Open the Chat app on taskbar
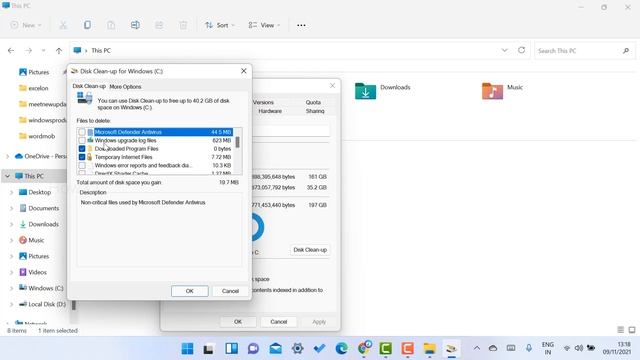The height and width of the screenshot is (360, 640). pyautogui.click(x=253, y=349)
